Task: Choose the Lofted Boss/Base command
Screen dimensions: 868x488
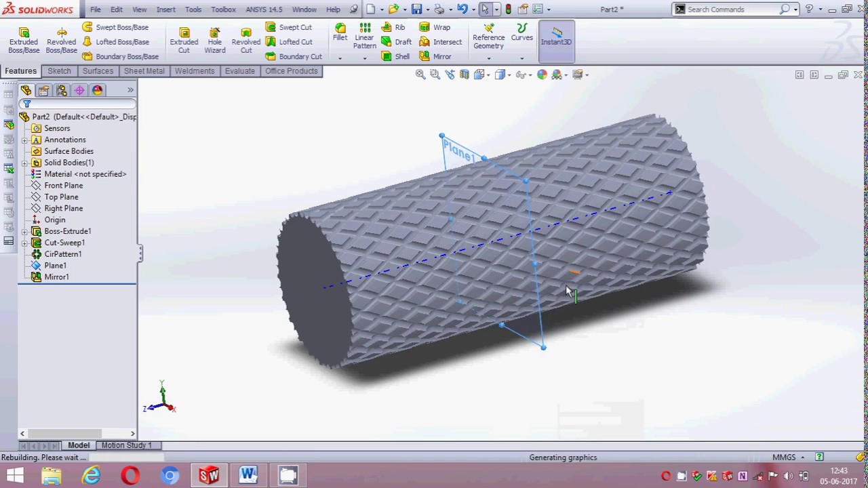Action: 115,42
